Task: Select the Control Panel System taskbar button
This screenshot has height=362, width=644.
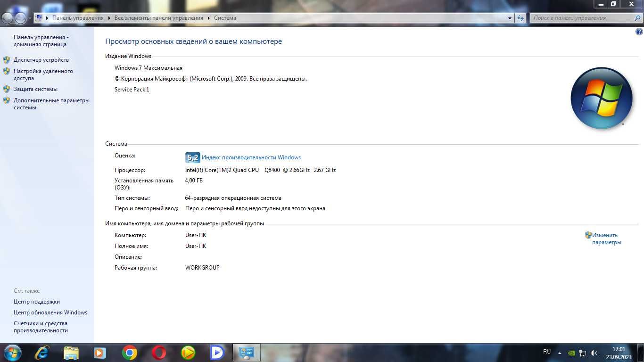Action: [247, 353]
